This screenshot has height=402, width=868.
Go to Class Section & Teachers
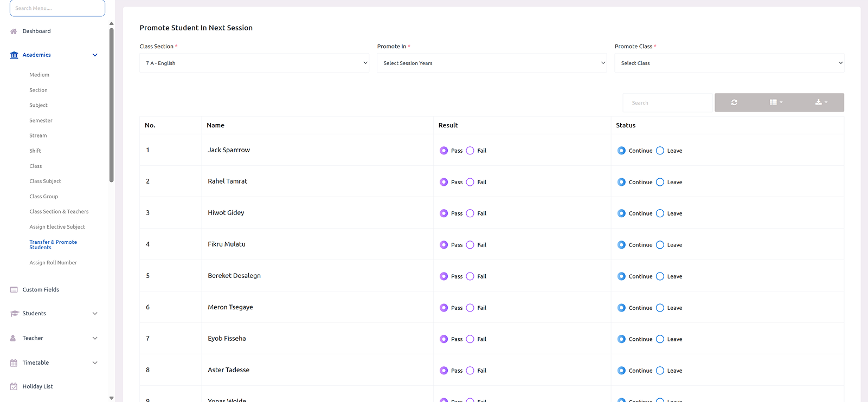59,212
